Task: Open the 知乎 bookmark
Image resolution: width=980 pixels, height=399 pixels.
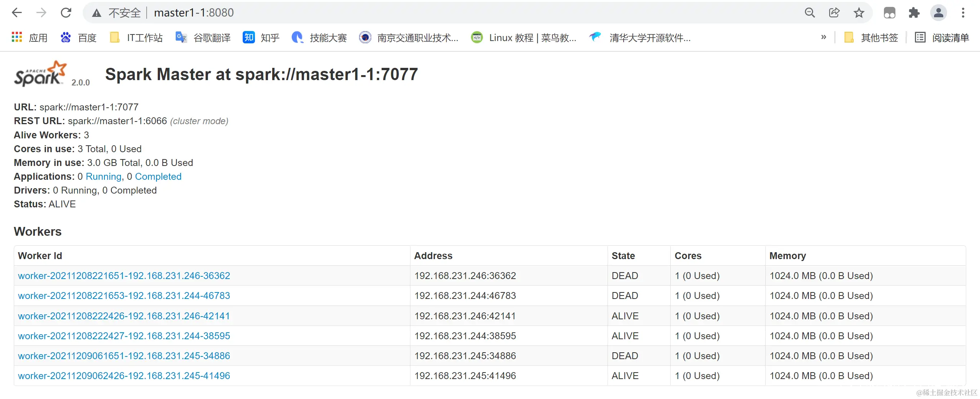Action: pyautogui.click(x=261, y=38)
